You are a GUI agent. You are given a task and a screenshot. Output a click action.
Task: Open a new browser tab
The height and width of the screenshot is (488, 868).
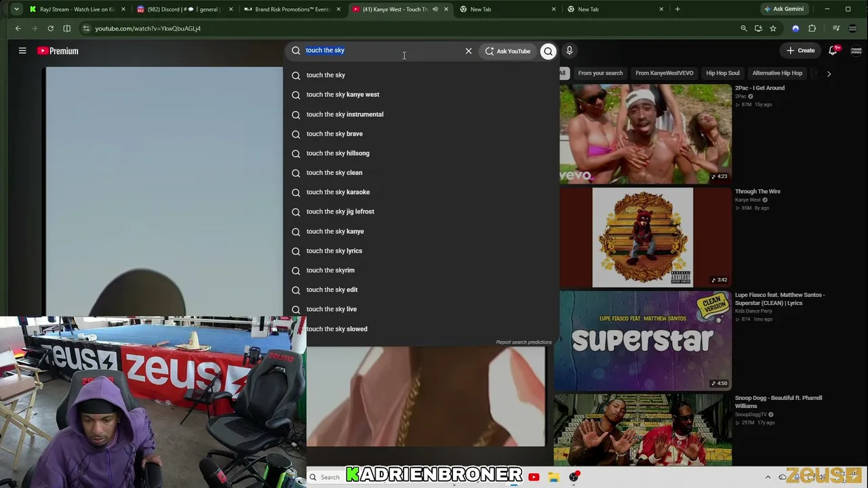coord(677,9)
